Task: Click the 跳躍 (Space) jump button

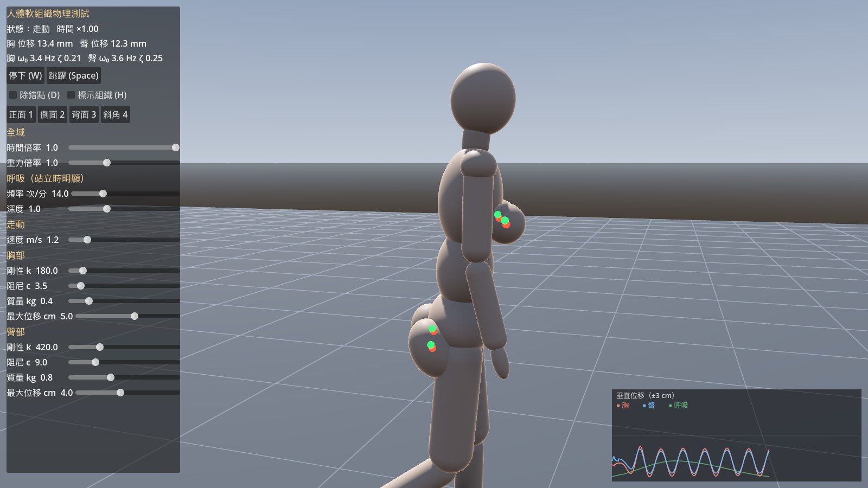Action: pyautogui.click(x=74, y=75)
